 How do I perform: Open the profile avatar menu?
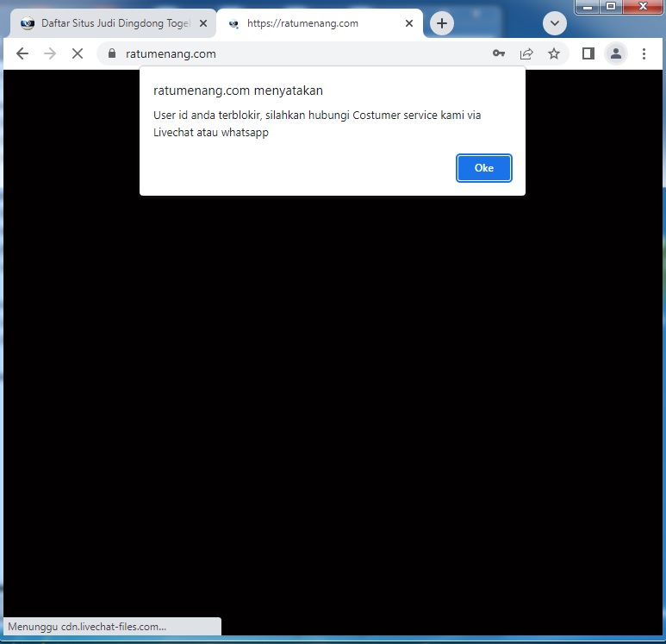point(616,53)
